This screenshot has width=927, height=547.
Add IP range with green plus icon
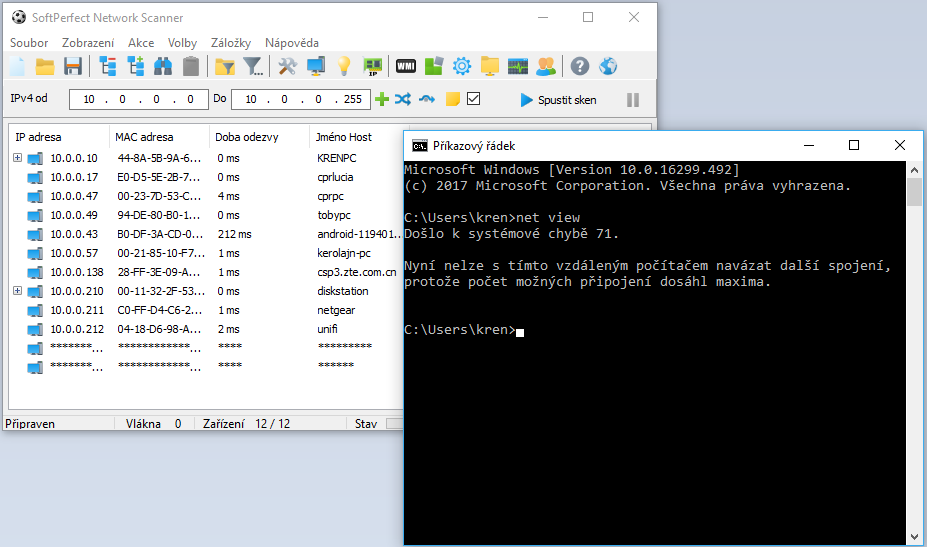(383, 99)
